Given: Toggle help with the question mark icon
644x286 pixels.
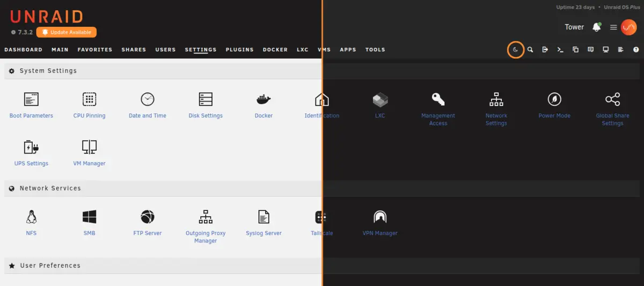Looking at the screenshot, I should 636,49.
